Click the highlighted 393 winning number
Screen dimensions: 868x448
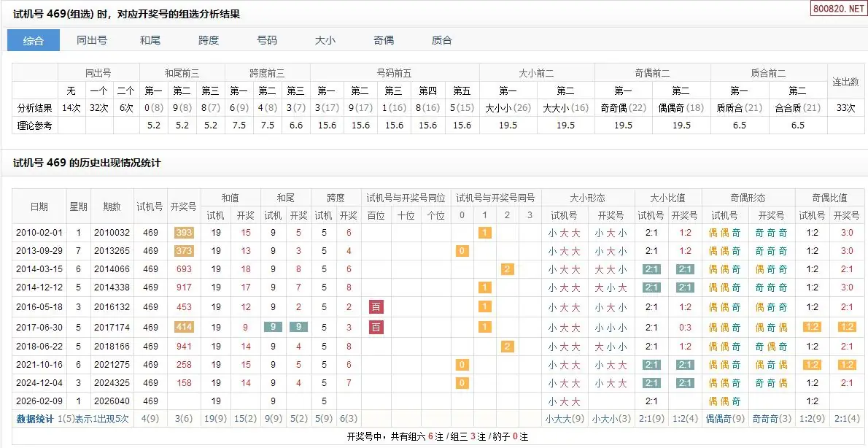click(x=184, y=233)
